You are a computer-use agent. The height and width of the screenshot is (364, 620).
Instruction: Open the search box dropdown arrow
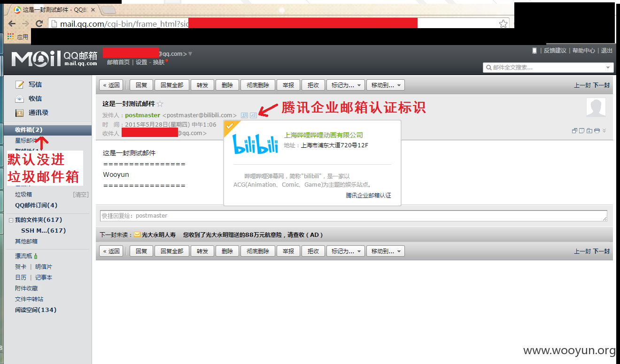click(x=609, y=68)
